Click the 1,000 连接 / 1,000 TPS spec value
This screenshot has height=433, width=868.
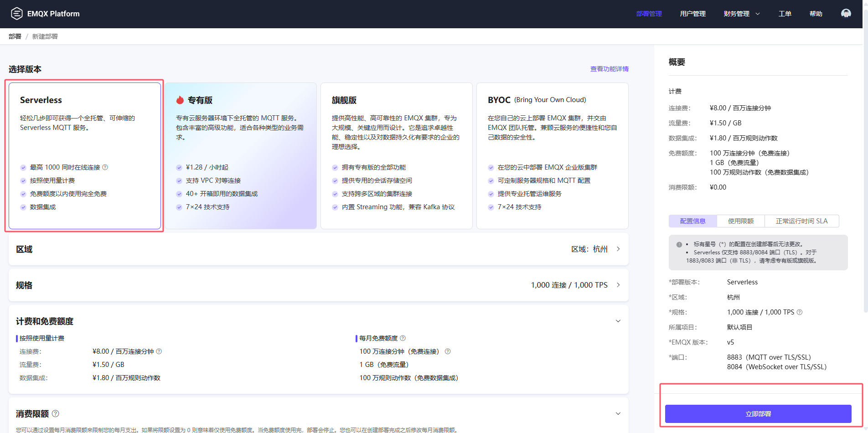point(569,285)
